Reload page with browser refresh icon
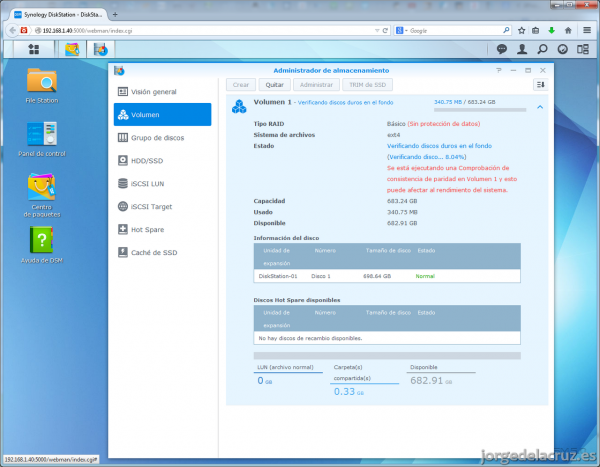600x467 pixels. (x=385, y=30)
